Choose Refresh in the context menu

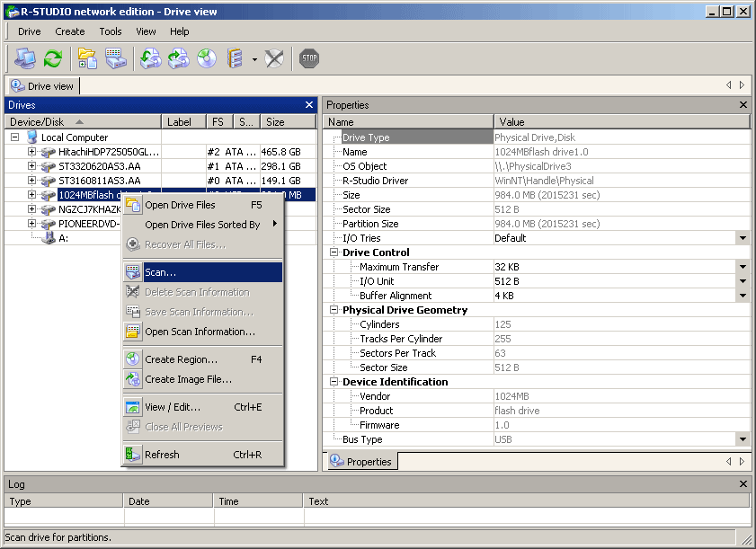pyautogui.click(x=203, y=455)
